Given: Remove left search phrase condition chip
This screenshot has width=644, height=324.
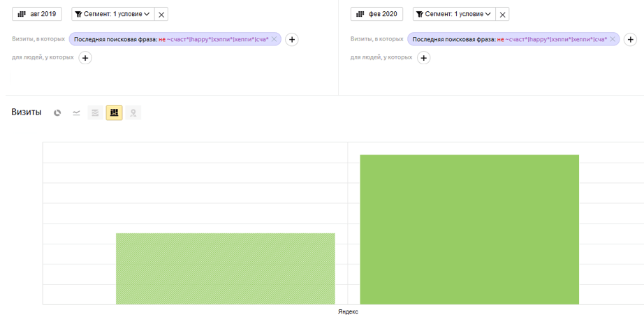Looking at the screenshot, I should click(x=274, y=39).
